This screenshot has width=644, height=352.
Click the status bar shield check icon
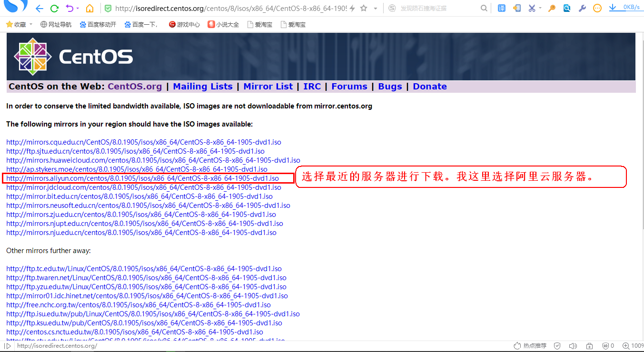pyautogui.click(x=557, y=346)
